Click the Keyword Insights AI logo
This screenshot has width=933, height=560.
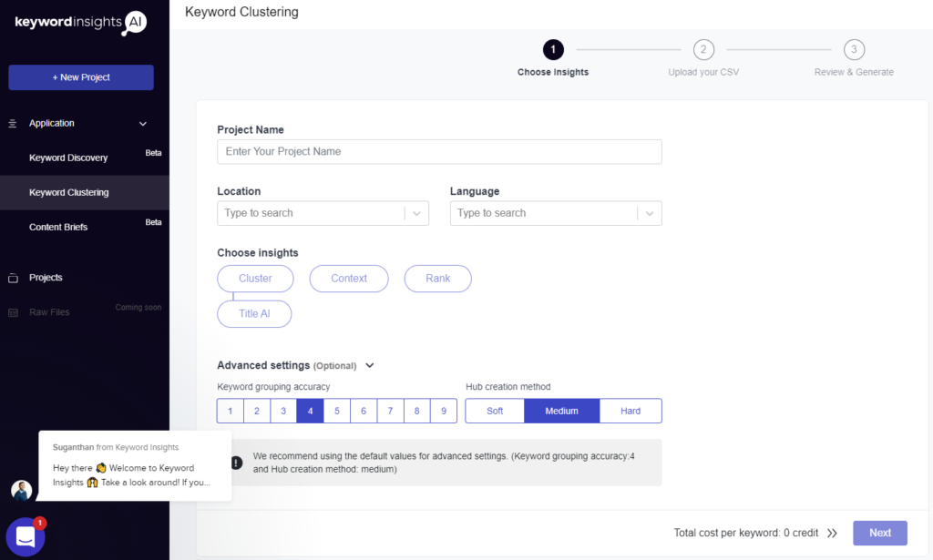tap(80, 23)
